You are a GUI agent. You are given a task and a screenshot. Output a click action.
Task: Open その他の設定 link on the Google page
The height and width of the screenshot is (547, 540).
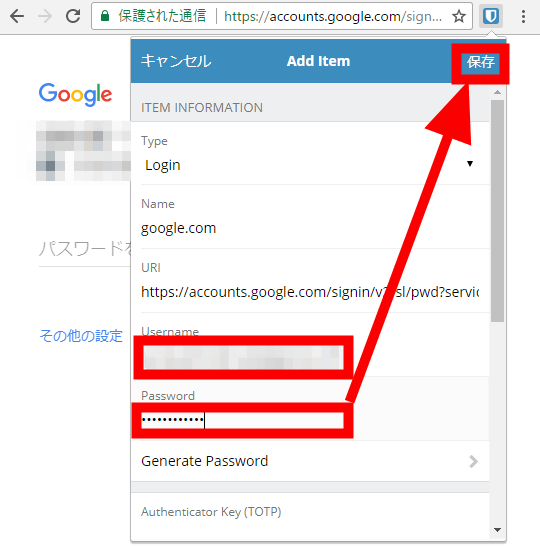pyautogui.click(x=81, y=336)
